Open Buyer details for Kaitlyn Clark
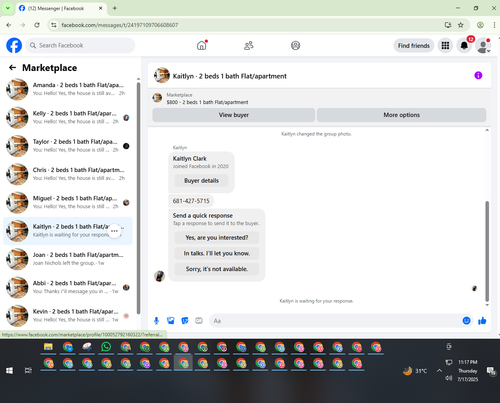 pos(201,181)
